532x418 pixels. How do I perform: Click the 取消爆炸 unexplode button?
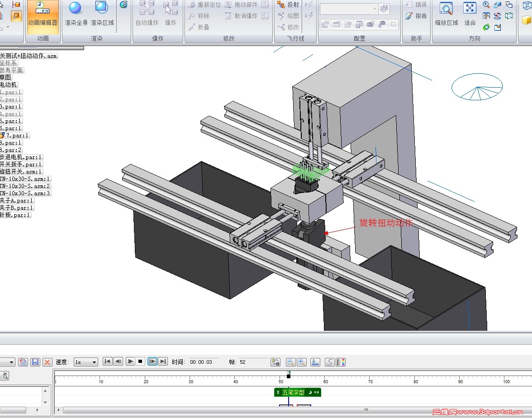point(242,16)
